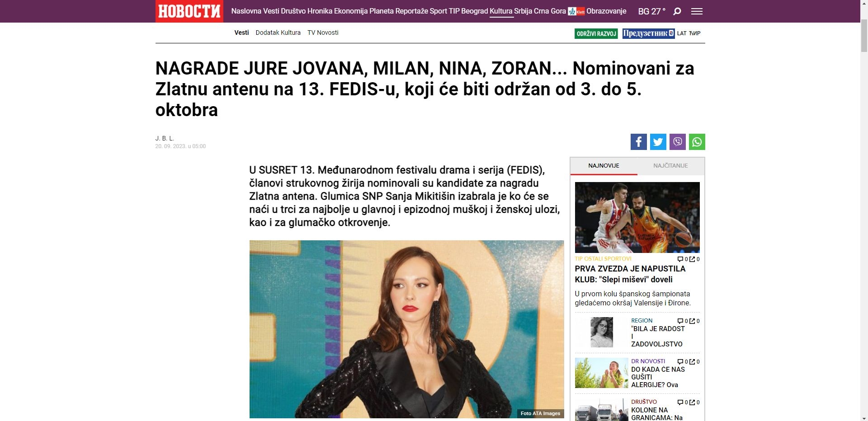
Task: Open the hamburger menu in header
Action: pyautogui.click(x=697, y=11)
